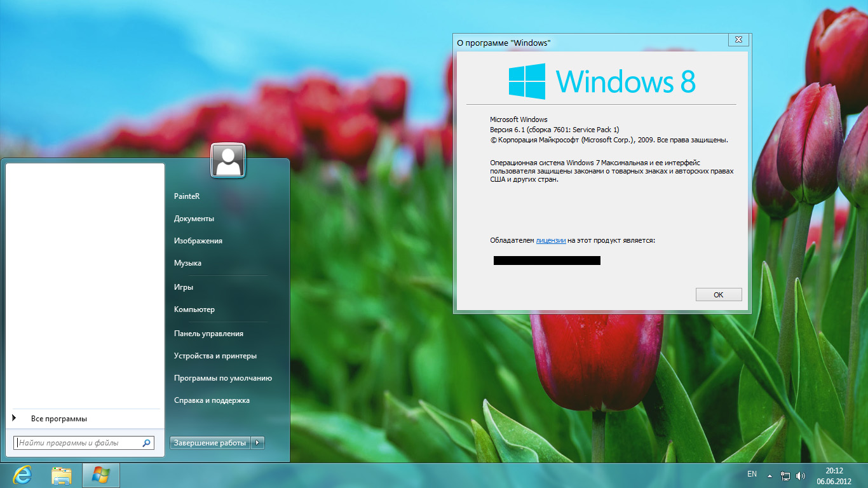Open the network status tray icon
868x488 pixels.
point(785,475)
